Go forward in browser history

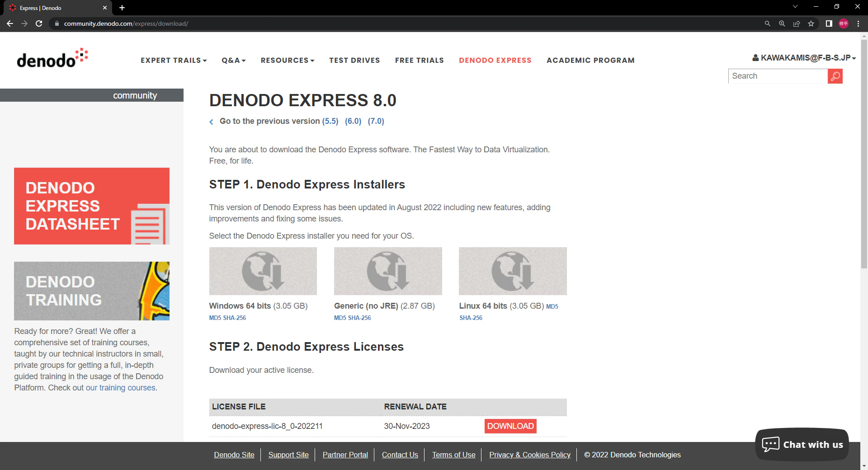click(24, 23)
